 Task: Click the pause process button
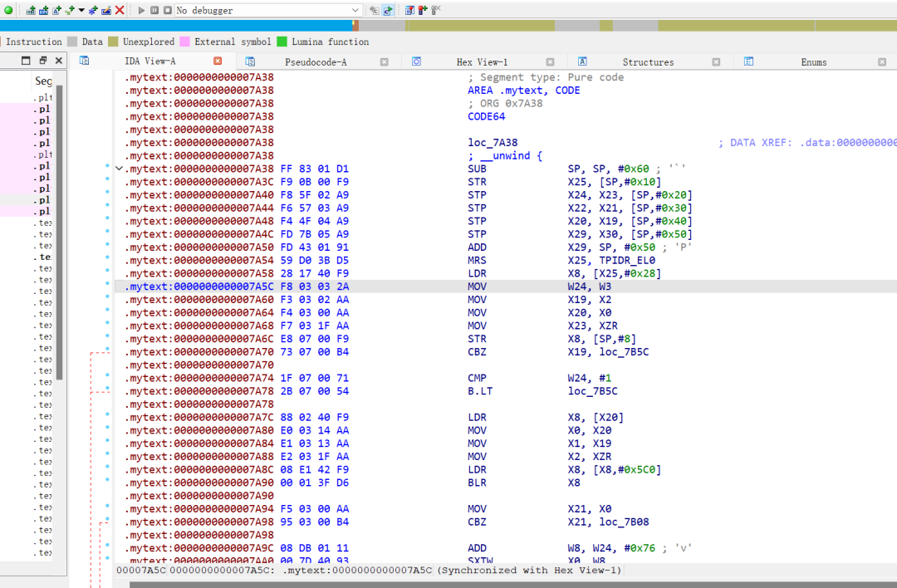pyautogui.click(x=154, y=10)
